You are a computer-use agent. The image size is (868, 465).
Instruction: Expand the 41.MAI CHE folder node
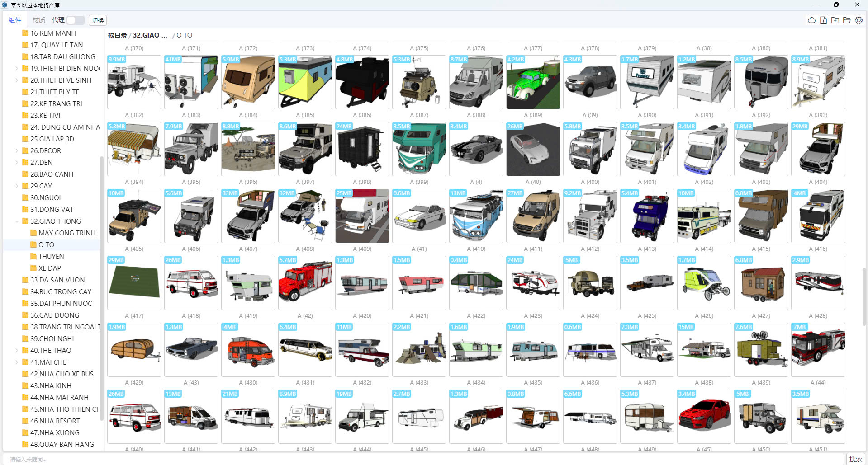pos(17,362)
